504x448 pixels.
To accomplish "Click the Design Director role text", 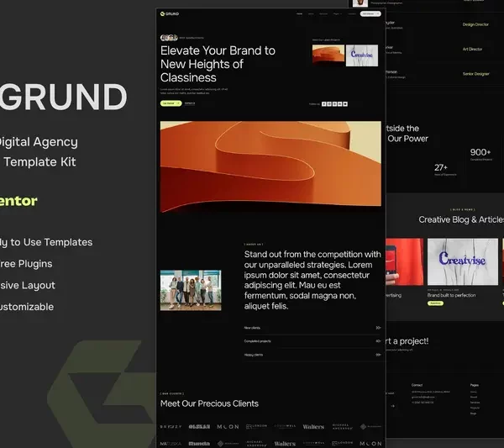I will click(x=475, y=24).
